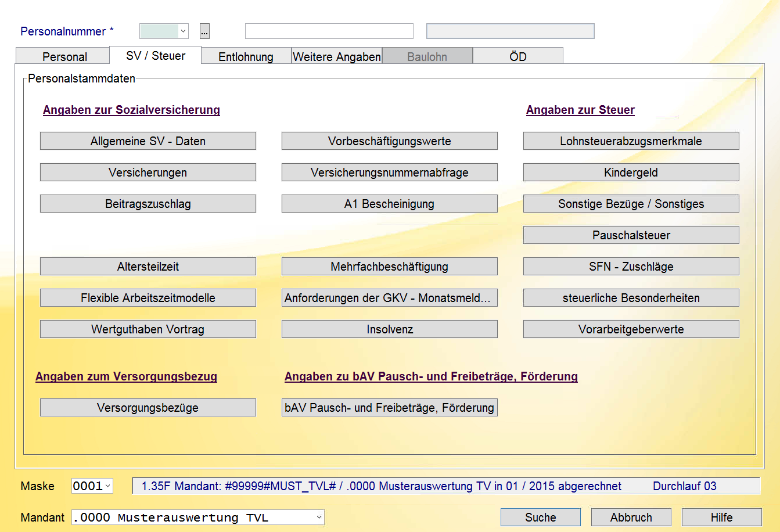The height and width of the screenshot is (532, 780).
Task: Open the Entlohnung tab
Action: [x=246, y=56]
